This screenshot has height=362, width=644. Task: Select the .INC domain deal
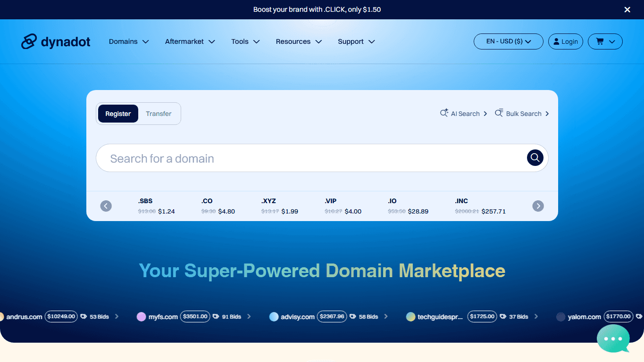click(480, 206)
